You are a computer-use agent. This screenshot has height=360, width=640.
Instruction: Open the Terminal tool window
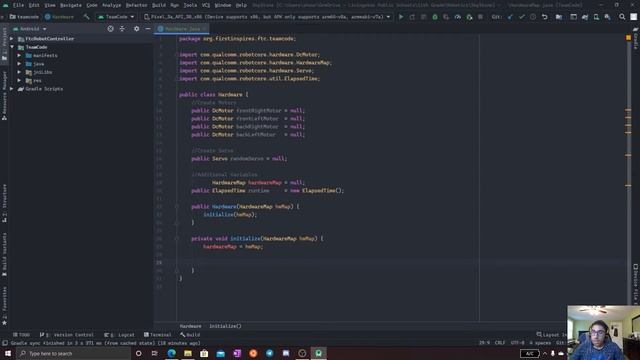[158, 335]
